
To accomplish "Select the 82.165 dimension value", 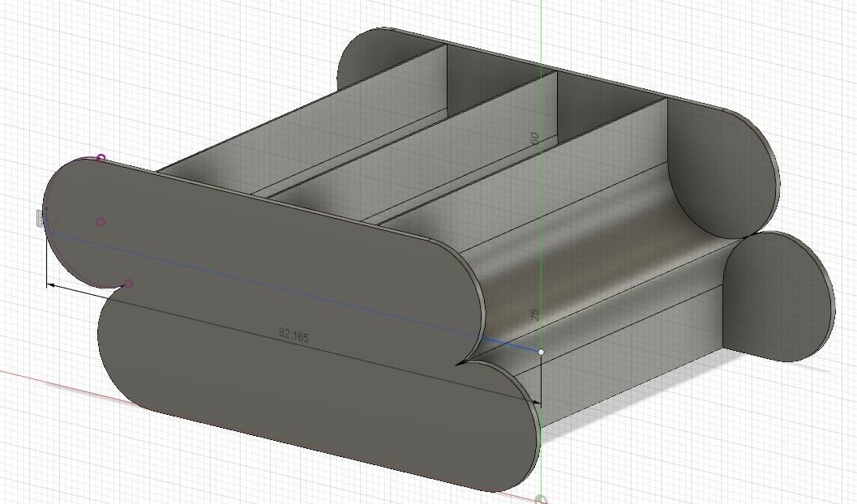I will pos(294,335).
